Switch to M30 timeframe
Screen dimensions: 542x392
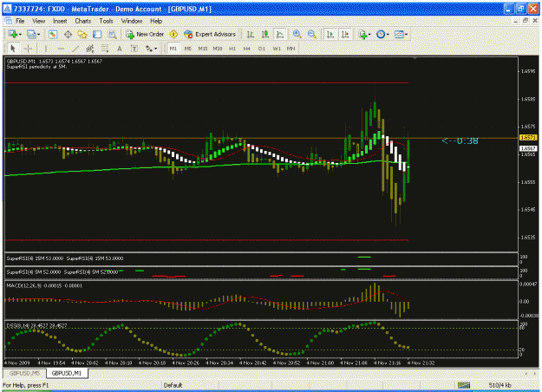pos(218,49)
